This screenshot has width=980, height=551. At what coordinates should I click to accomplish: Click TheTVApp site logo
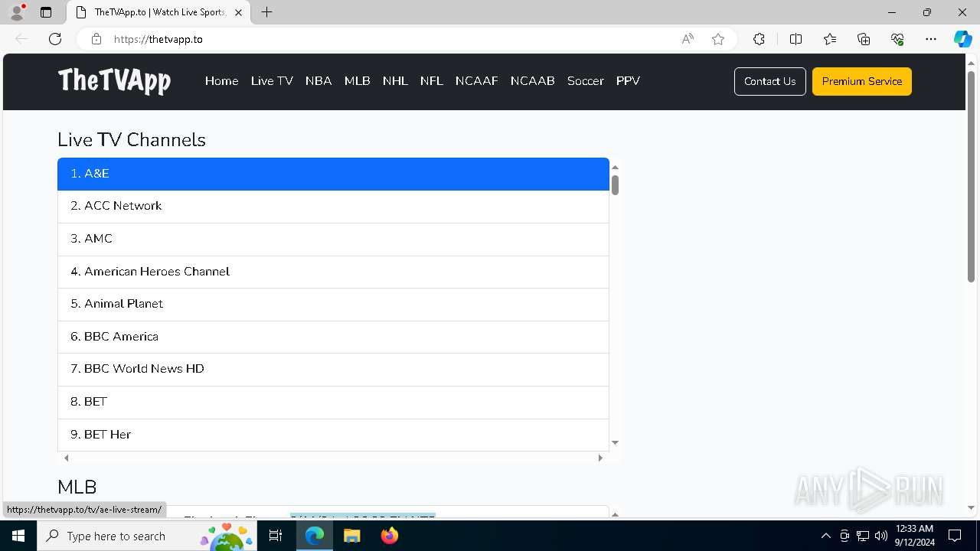114,80
